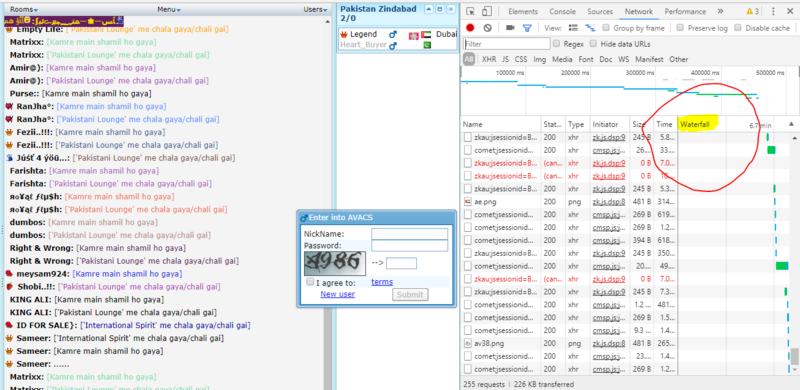Click the red icon beside ID FOR SALE
The image size is (800, 390).
(8, 325)
